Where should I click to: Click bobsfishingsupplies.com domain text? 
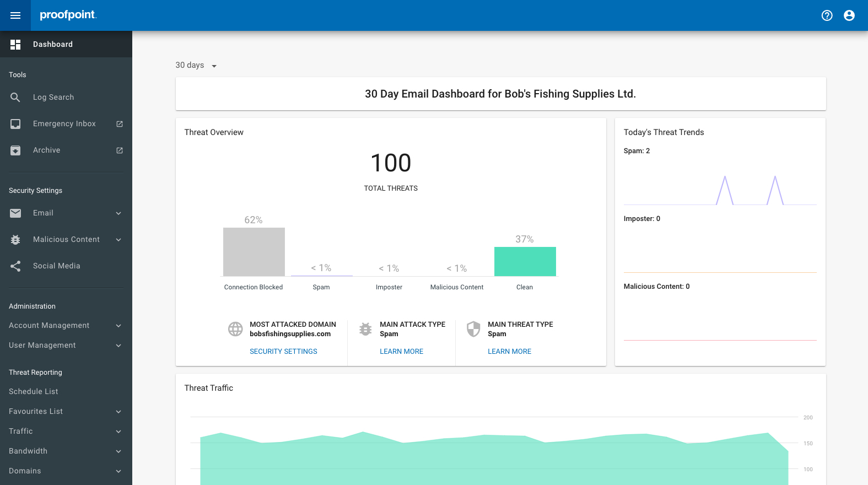(290, 334)
